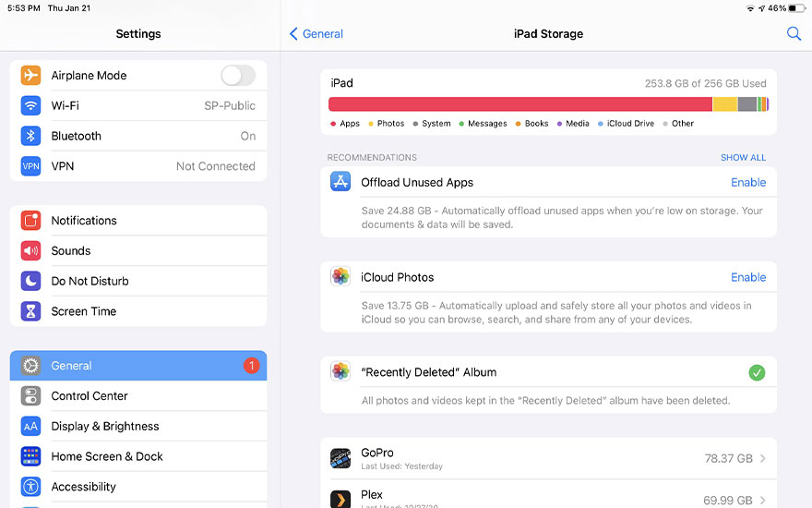This screenshot has width=812, height=508.
Task: Tap the Photos icon beside iCloud Photos
Action: click(340, 276)
